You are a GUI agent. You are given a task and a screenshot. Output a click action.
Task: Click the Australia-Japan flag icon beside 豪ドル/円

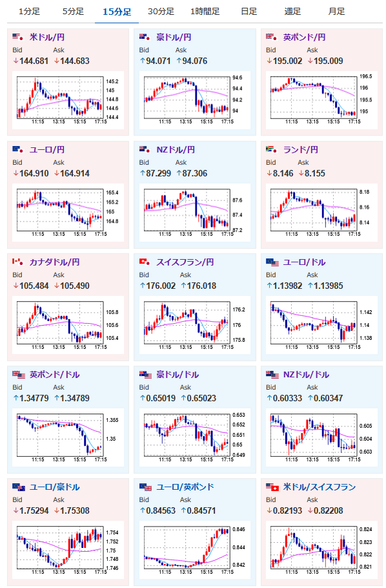[x=145, y=37]
